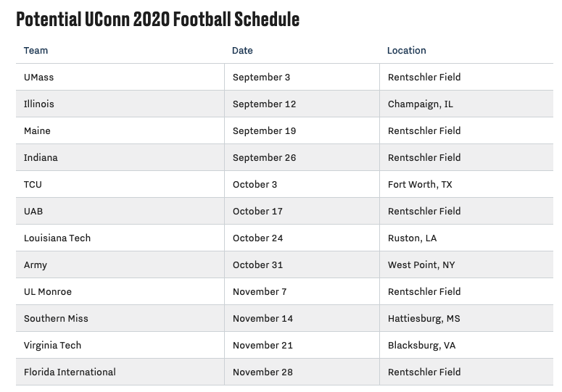Click the West Point, NY location
The image size is (562, 392).
pyautogui.click(x=421, y=265)
